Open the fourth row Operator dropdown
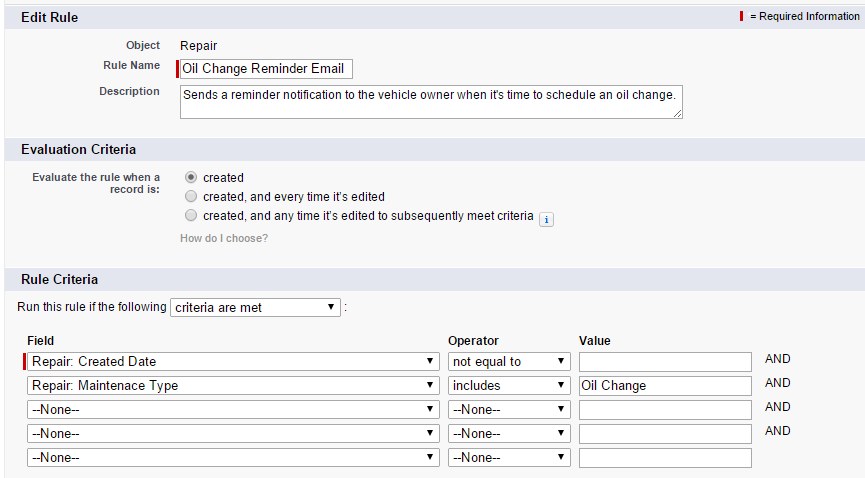Viewport: 865px width, 478px height. click(x=509, y=434)
